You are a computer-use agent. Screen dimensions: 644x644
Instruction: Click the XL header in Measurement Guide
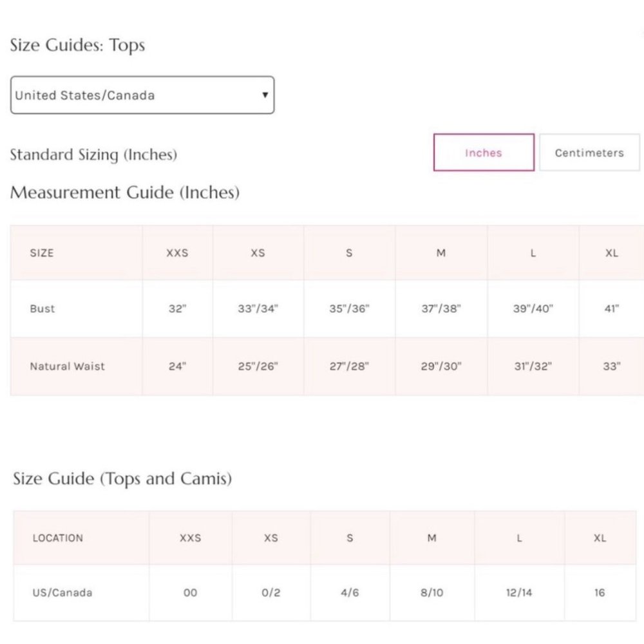pyautogui.click(x=612, y=253)
